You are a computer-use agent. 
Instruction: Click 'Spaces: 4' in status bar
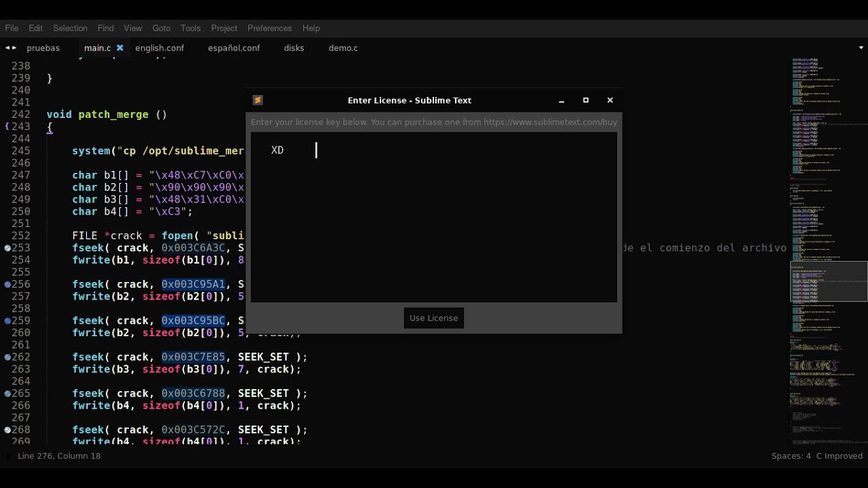791,456
